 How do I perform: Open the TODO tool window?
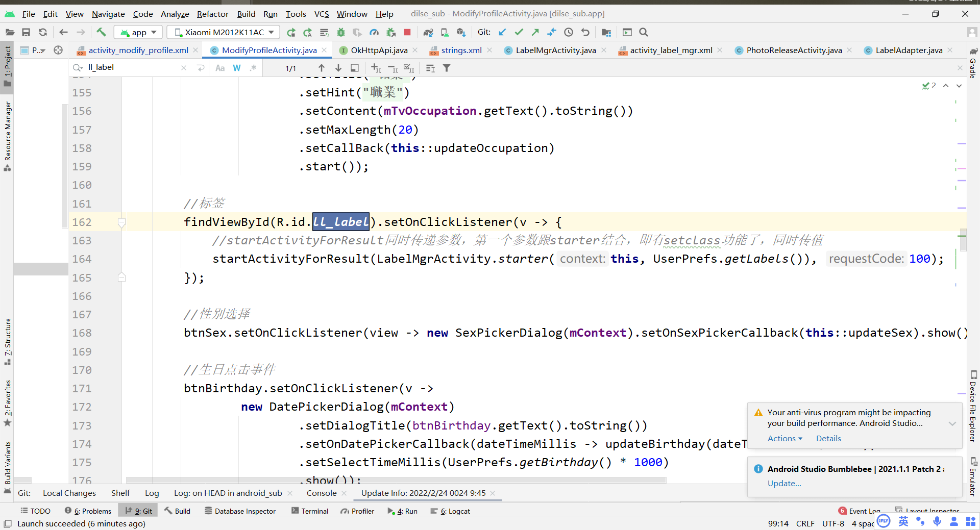tap(35, 511)
